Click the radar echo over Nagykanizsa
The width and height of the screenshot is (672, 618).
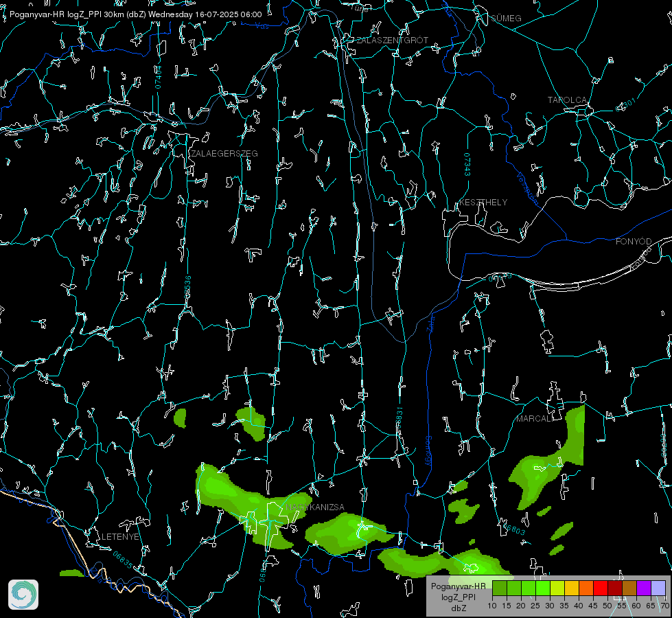[x=253, y=506]
